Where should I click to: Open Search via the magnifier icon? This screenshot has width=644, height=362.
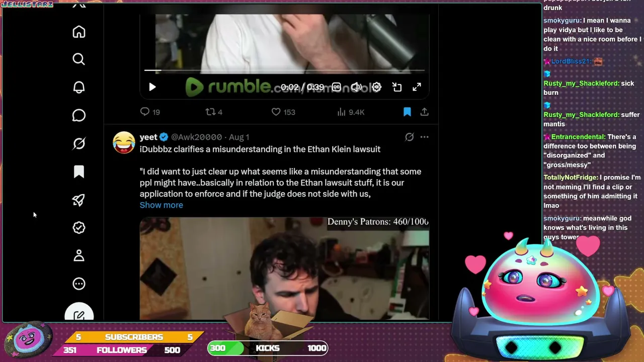[79, 59]
